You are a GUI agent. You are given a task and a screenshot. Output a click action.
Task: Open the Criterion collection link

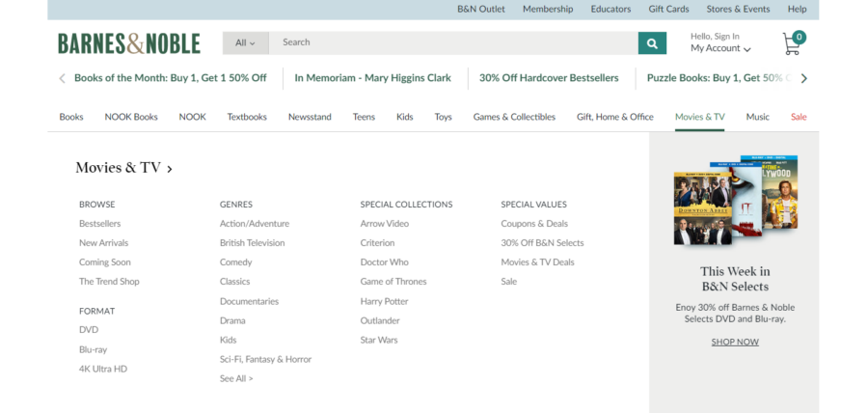[x=377, y=243]
